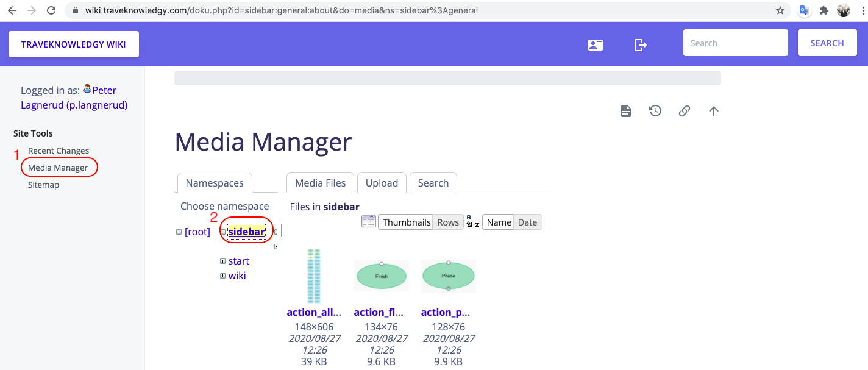Copy a Permalink via the link icon
Image resolution: width=868 pixels, height=370 pixels.
tap(684, 111)
